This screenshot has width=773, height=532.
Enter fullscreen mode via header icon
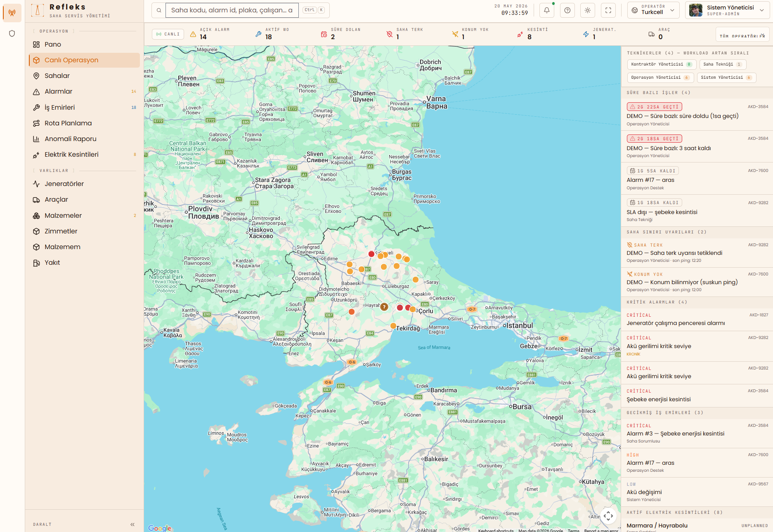coord(608,10)
